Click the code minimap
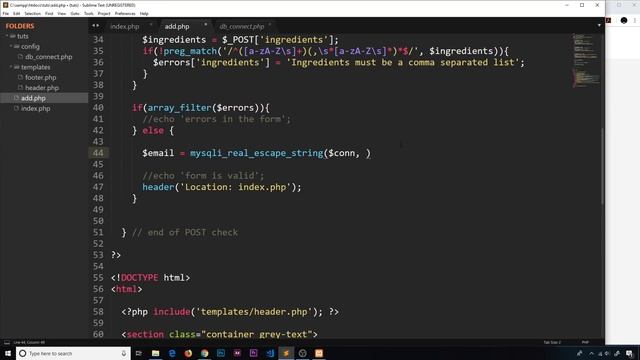Screen dimensions: 640x360 [x=586, y=61]
